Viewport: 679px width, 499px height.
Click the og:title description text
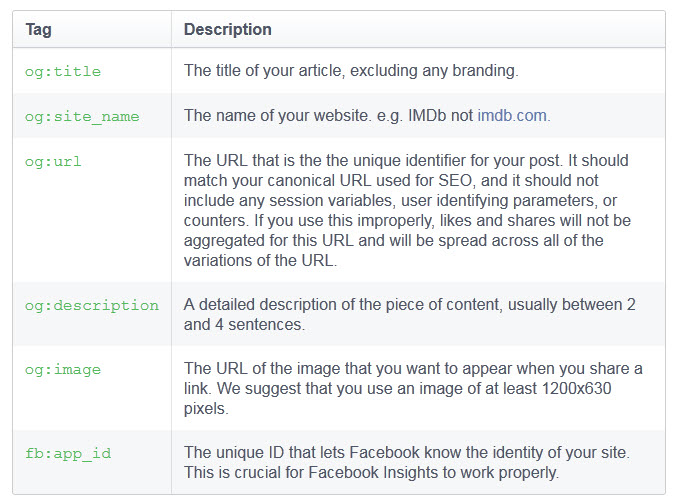[351, 71]
